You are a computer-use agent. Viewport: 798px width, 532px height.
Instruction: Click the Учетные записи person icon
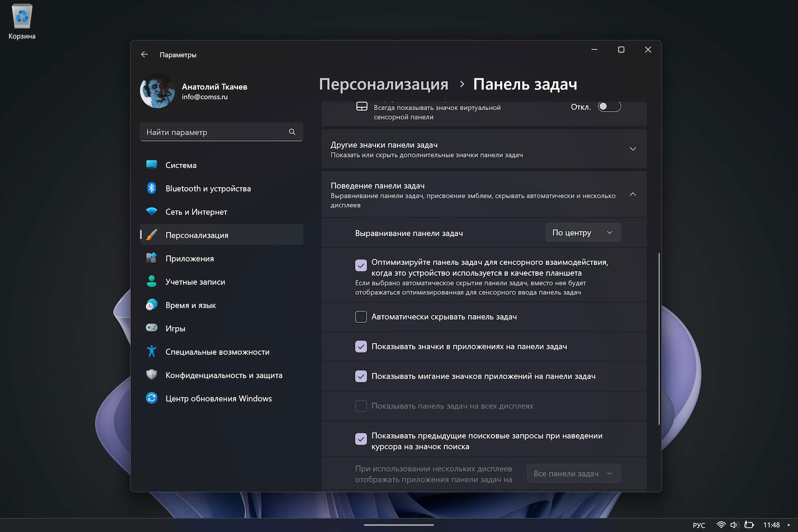[152, 282]
